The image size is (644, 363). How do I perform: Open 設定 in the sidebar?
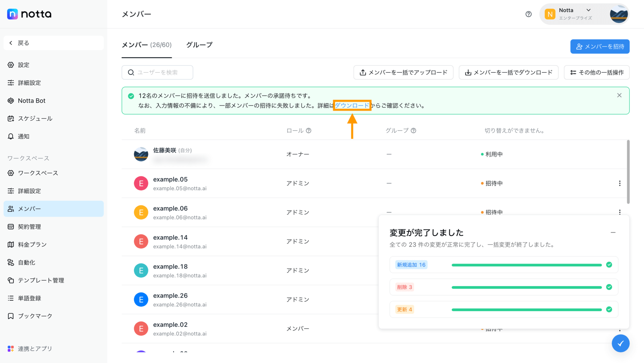54,65
